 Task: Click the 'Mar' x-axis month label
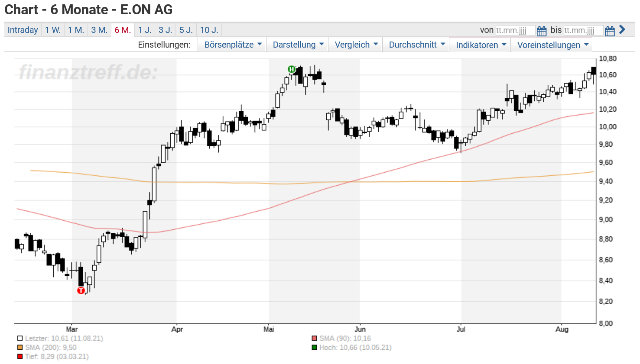(72, 329)
